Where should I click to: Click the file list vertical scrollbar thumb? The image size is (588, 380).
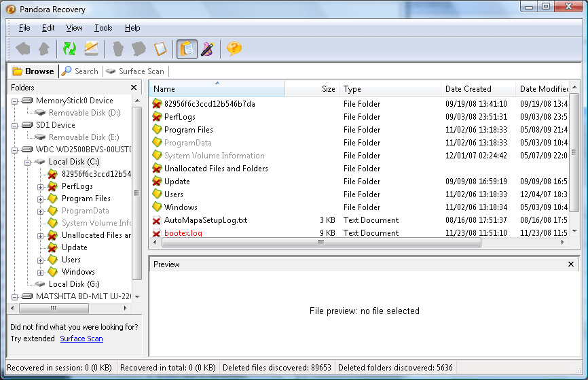point(574,154)
